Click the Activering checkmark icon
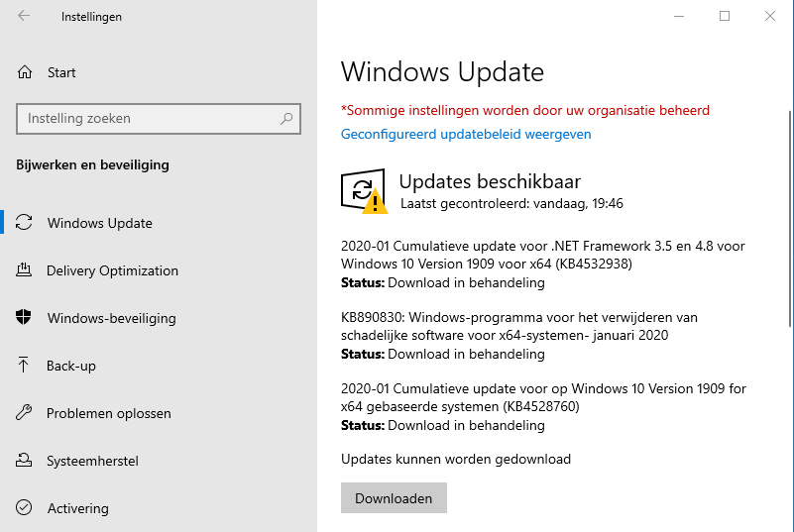 (25, 508)
